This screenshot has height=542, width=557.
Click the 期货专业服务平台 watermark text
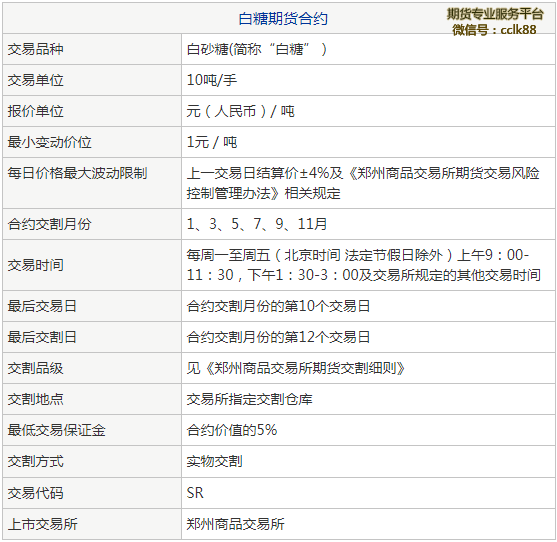pyautogui.click(x=495, y=14)
